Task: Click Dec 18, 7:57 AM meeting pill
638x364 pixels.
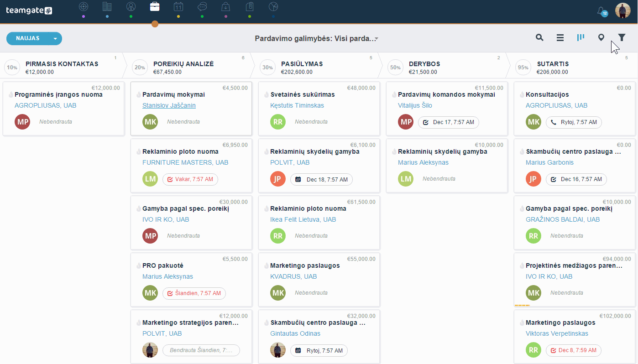Action: pyautogui.click(x=321, y=179)
